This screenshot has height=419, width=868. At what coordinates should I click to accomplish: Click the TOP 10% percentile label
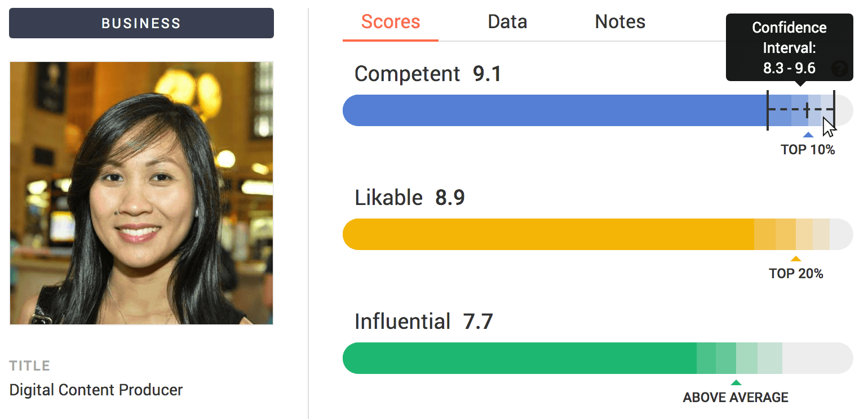(x=808, y=150)
